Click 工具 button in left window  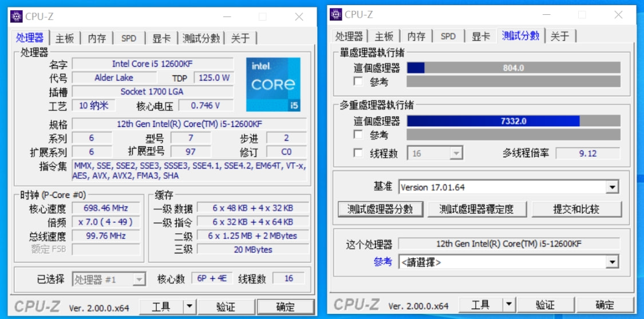click(161, 306)
